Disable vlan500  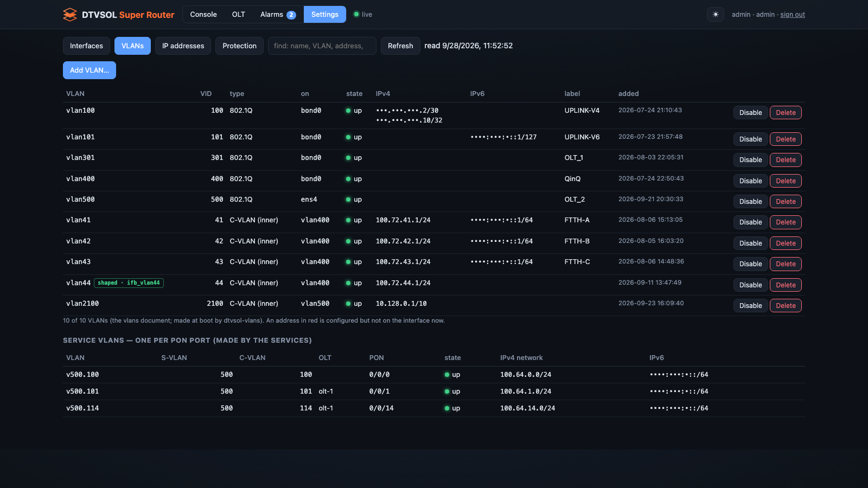click(x=751, y=202)
